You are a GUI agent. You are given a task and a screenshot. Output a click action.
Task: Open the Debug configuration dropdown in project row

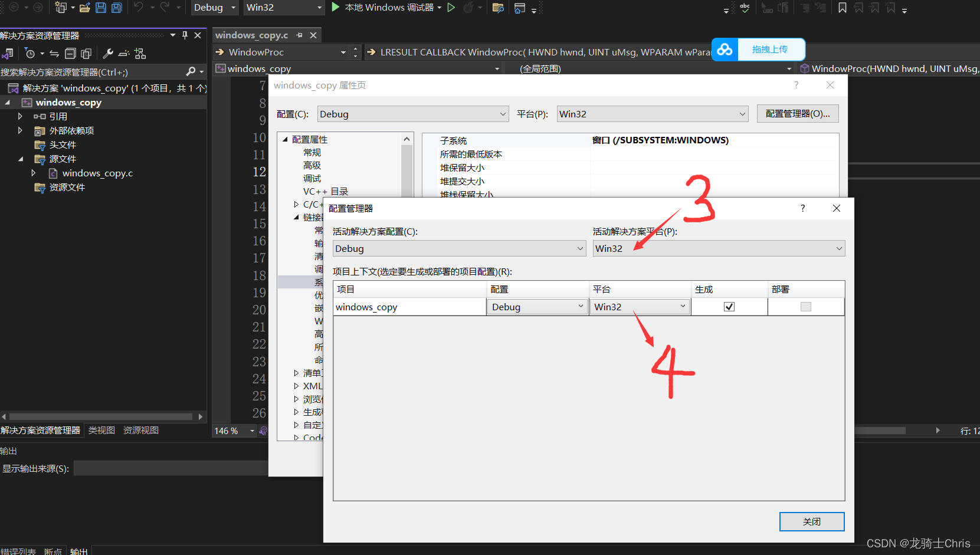[x=537, y=306]
